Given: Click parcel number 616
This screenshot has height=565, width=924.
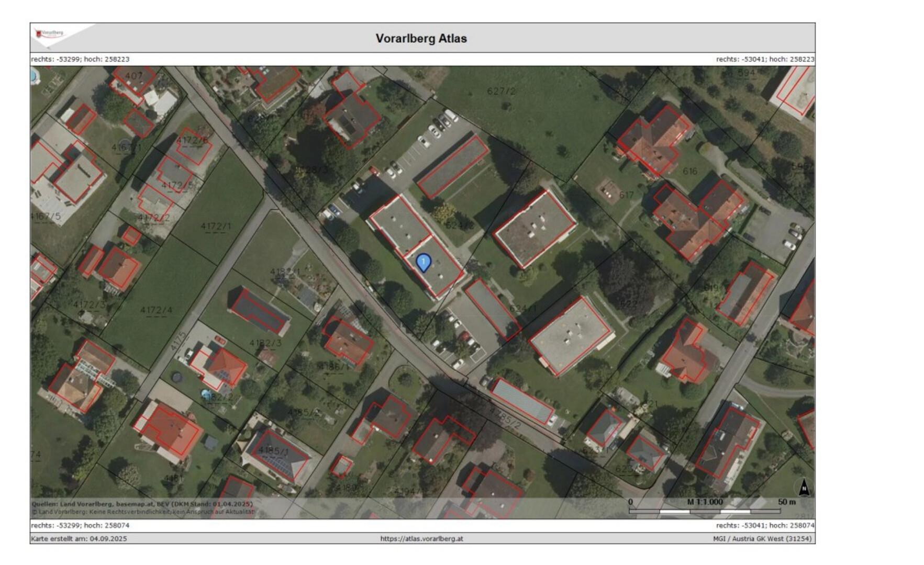Looking at the screenshot, I should (x=689, y=171).
